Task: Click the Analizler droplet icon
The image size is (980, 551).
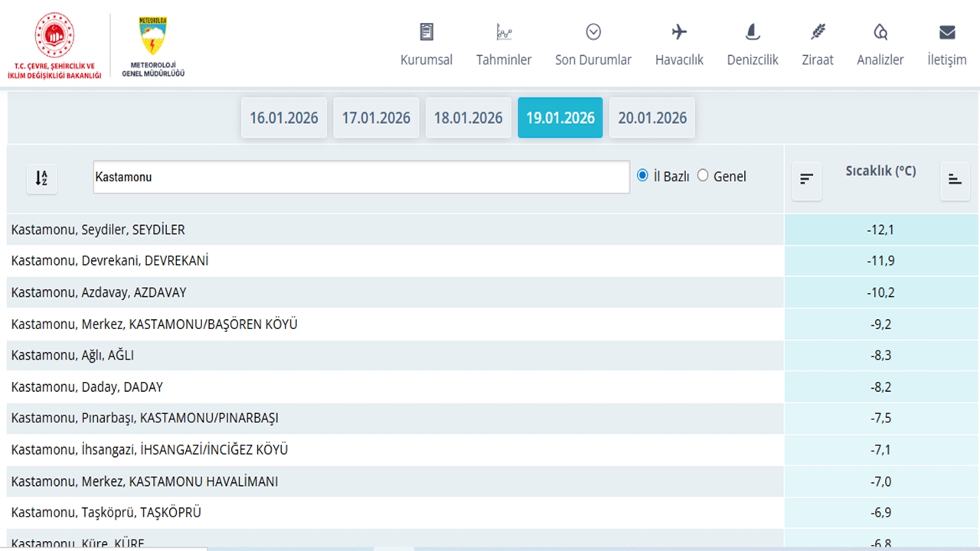Action: click(x=880, y=32)
